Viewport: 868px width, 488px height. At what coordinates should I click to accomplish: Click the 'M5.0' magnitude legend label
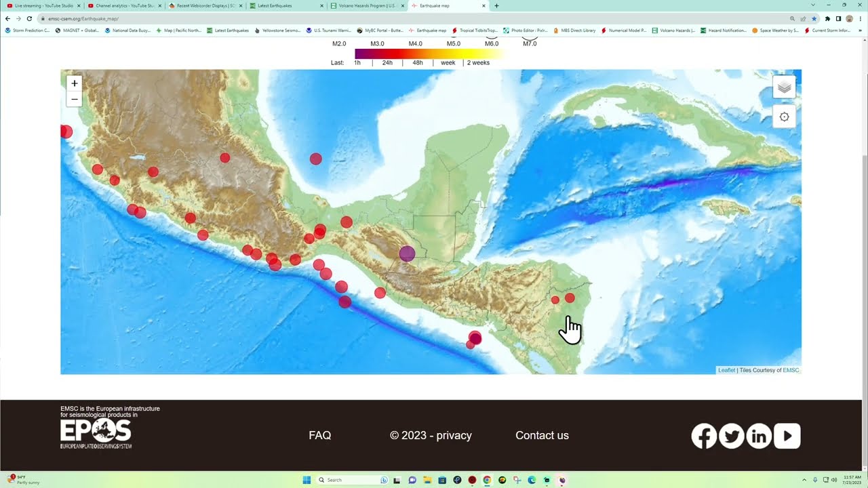[x=454, y=43]
